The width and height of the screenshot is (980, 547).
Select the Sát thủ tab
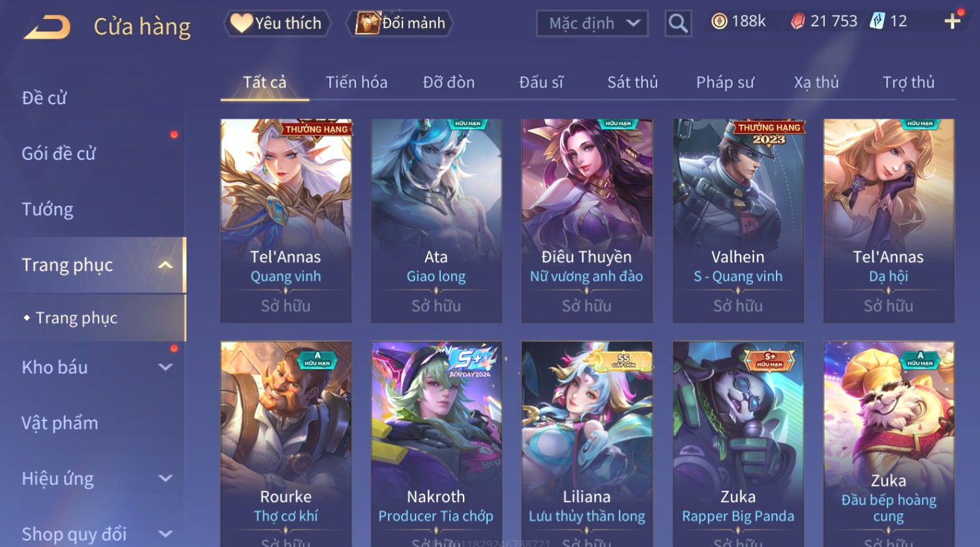click(x=632, y=82)
